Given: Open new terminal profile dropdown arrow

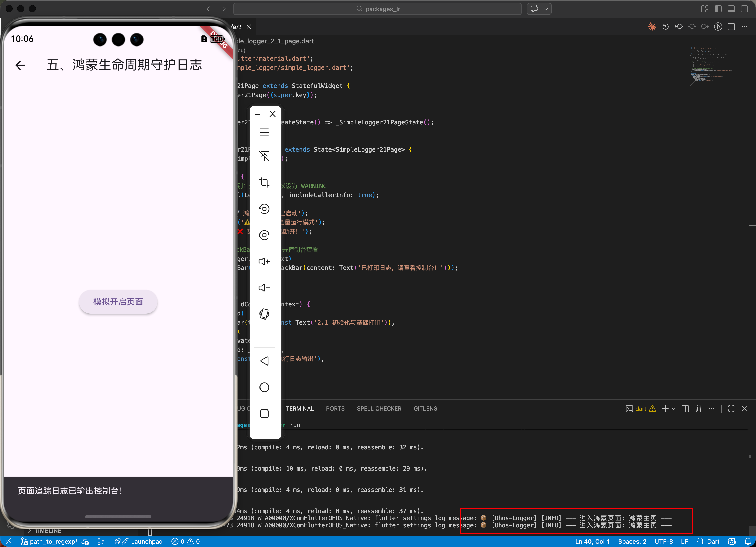Looking at the screenshot, I should click(x=674, y=408).
